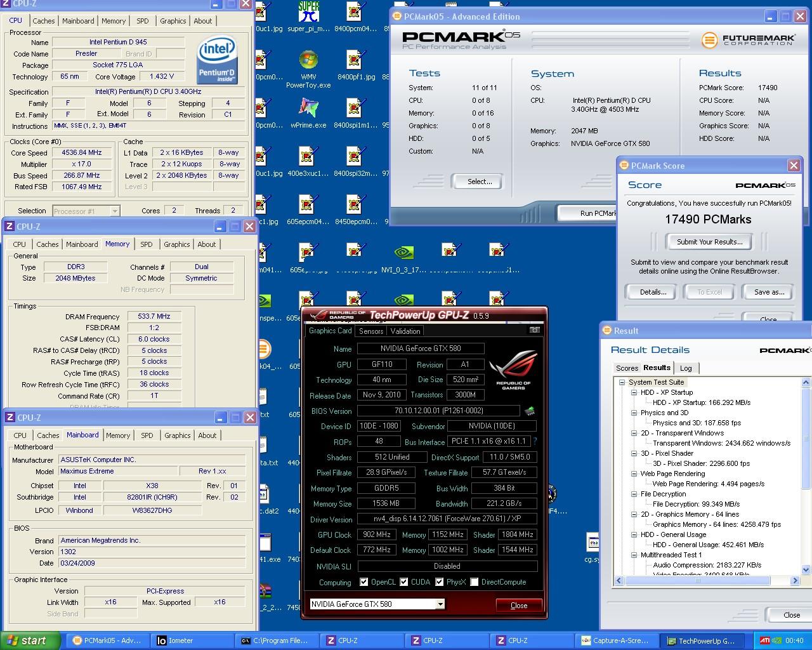Collapse the 2D - Transparent Windows node
This screenshot has width=812, height=650.
pyautogui.click(x=634, y=433)
